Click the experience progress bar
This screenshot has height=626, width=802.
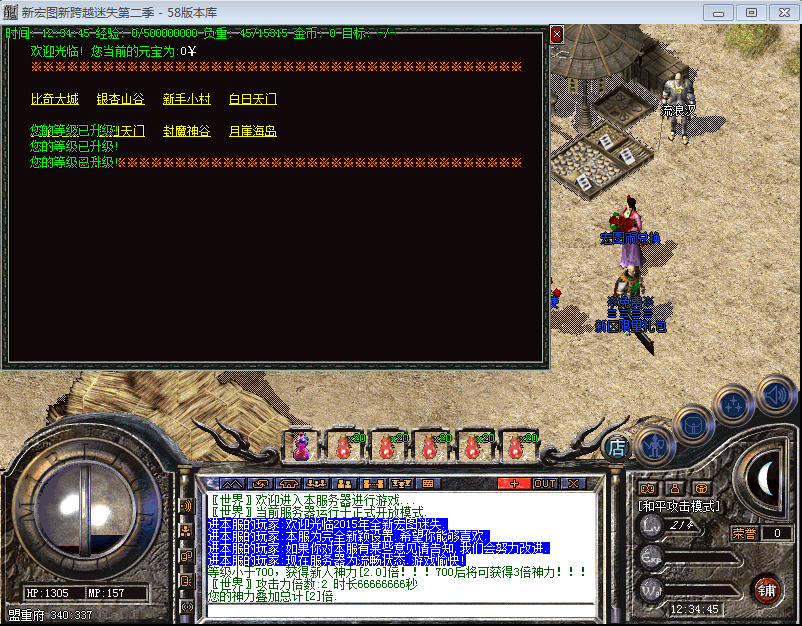701,558
